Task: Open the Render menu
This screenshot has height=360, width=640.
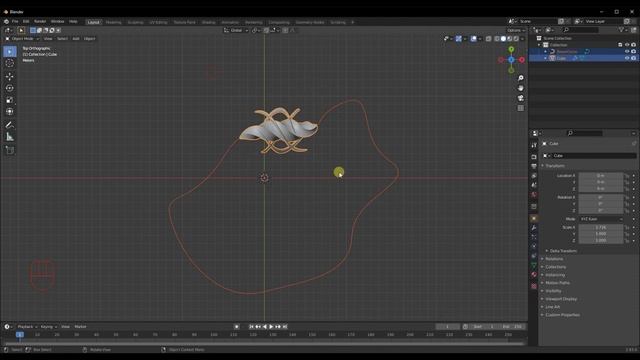Action: (x=40, y=22)
